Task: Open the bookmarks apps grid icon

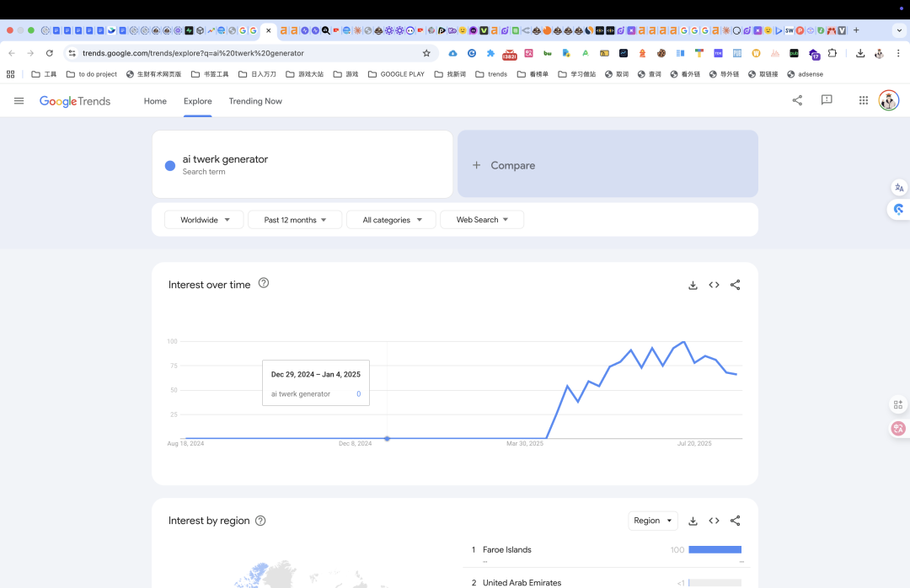Action: (10, 74)
